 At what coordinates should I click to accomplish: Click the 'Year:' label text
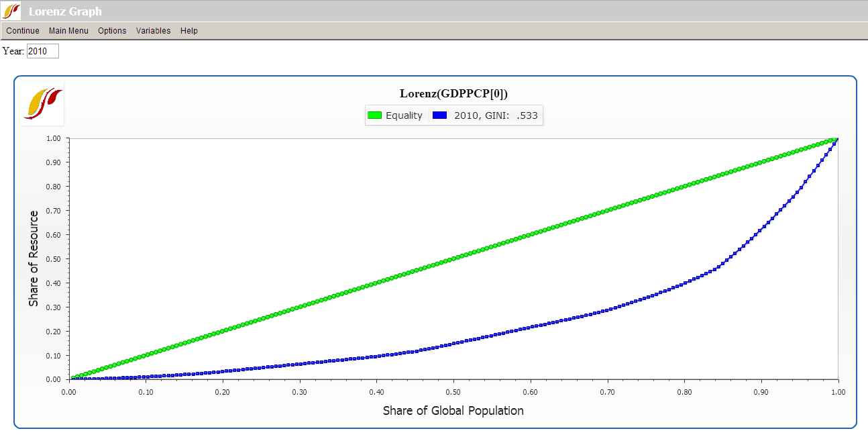coord(13,51)
